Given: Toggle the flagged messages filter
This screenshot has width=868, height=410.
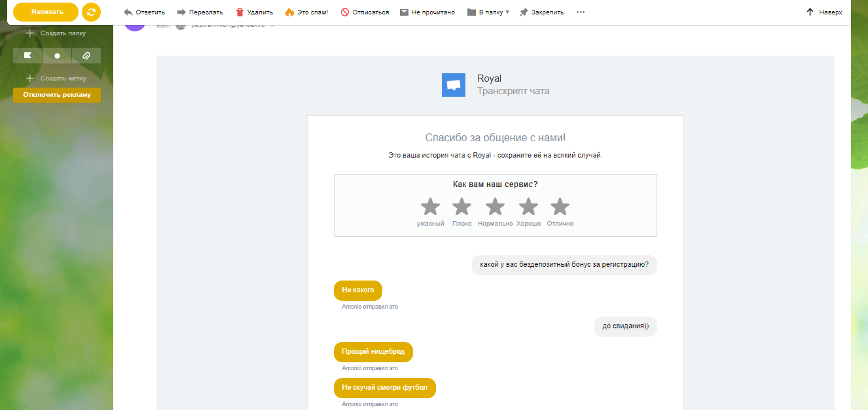Looking at the screenshot, I should pos(27,56).
